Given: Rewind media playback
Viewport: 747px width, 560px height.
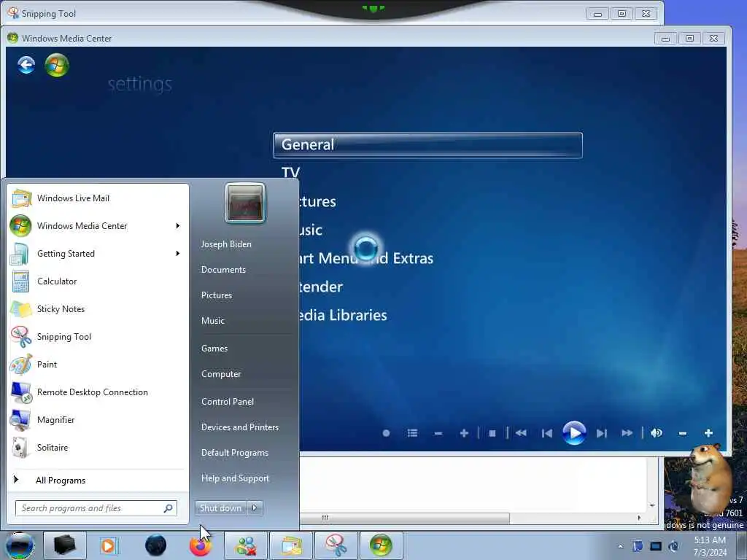Looking at the screenshot, I should pyautogui.click(x=521, y=433).
